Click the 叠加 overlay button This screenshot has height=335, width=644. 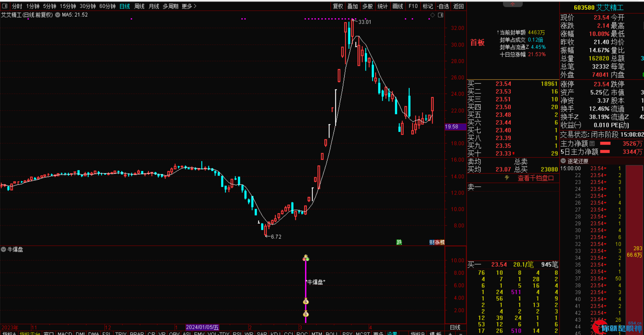coord(352,6)
